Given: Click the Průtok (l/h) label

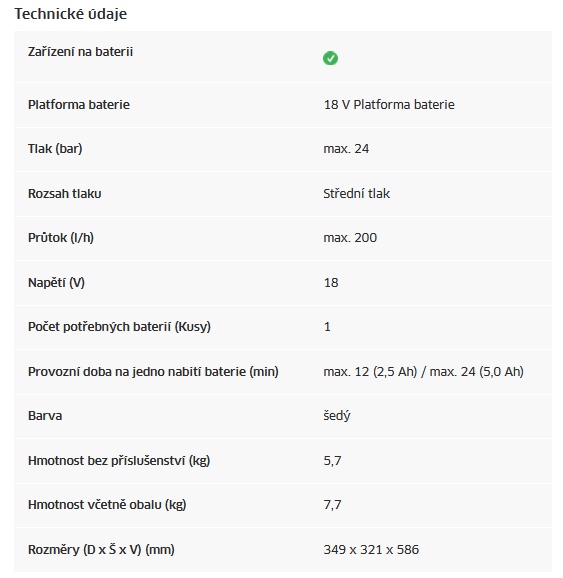Looking at the screenshot, I should [60, 238].
